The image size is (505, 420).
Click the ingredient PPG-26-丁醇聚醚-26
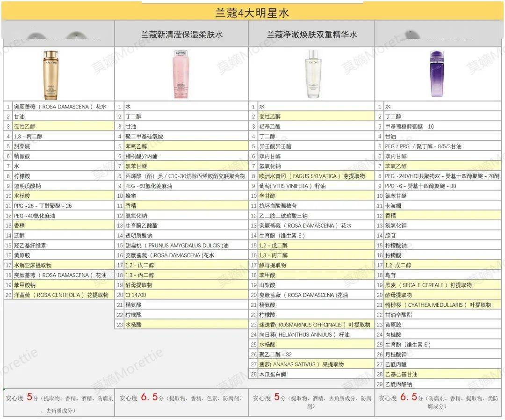point(43,206)
